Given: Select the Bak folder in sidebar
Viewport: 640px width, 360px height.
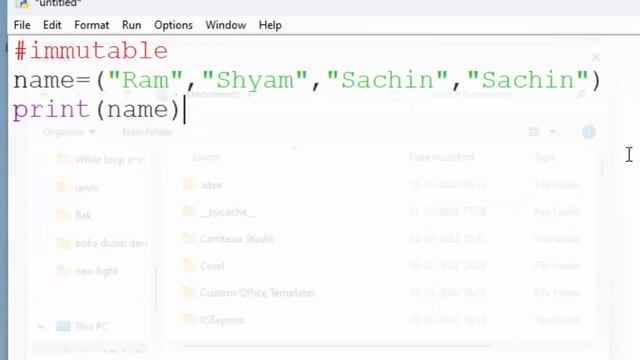Looking at the screenshot, I should [74, 215].
